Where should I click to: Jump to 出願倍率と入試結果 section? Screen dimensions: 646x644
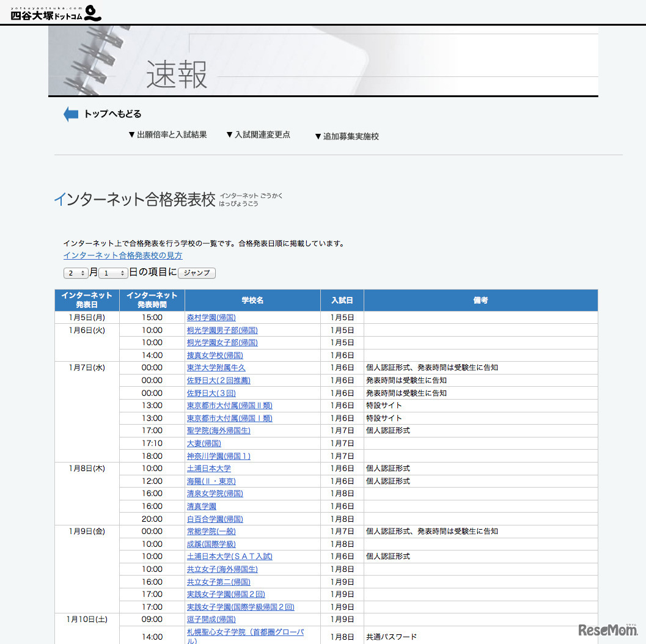tap(167, 135)
